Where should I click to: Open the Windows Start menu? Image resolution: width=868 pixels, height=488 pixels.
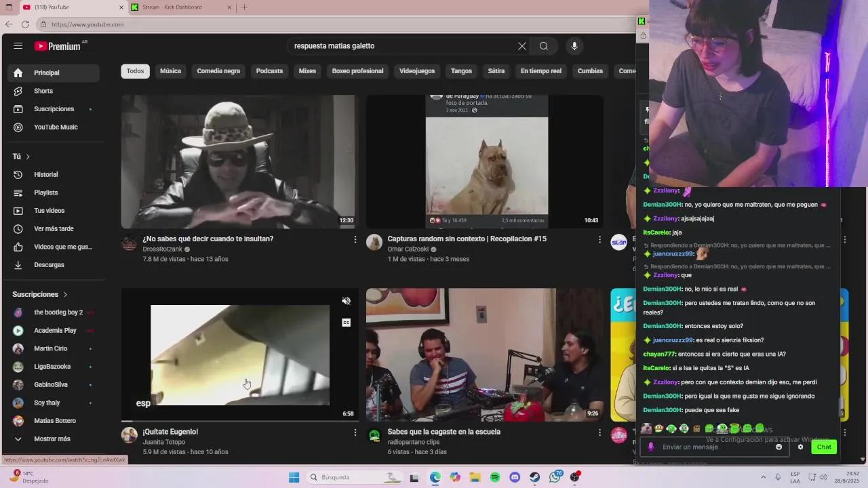click(294, 477)
